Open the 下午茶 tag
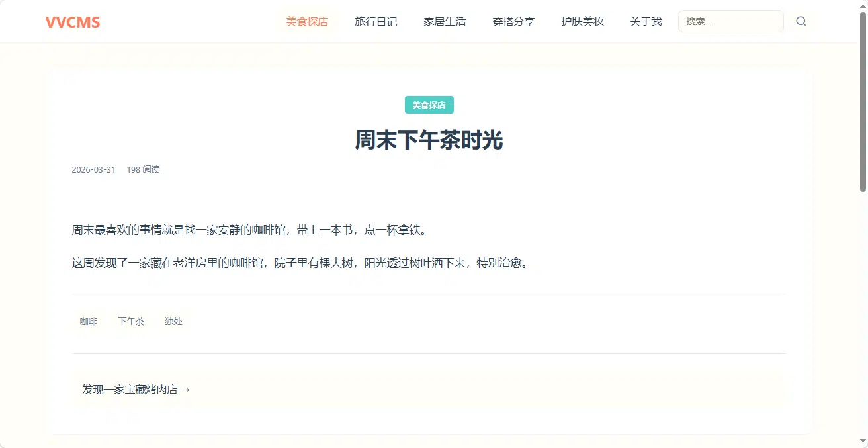 click(x=131, y=322)
